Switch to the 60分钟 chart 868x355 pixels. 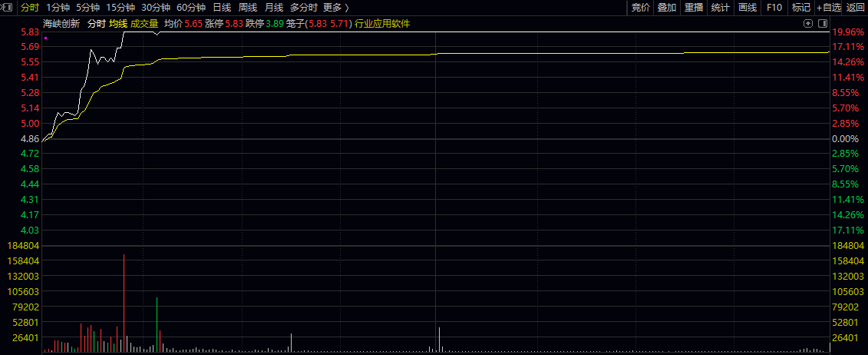coord(191,7)
